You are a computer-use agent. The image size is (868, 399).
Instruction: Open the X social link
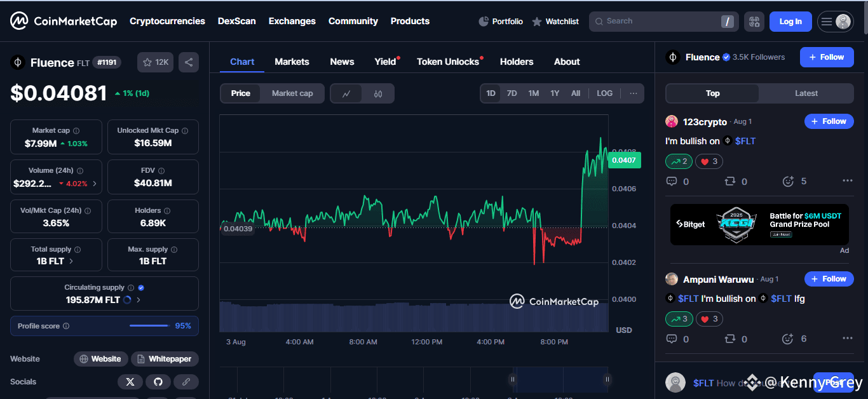(x=130, y=382)
